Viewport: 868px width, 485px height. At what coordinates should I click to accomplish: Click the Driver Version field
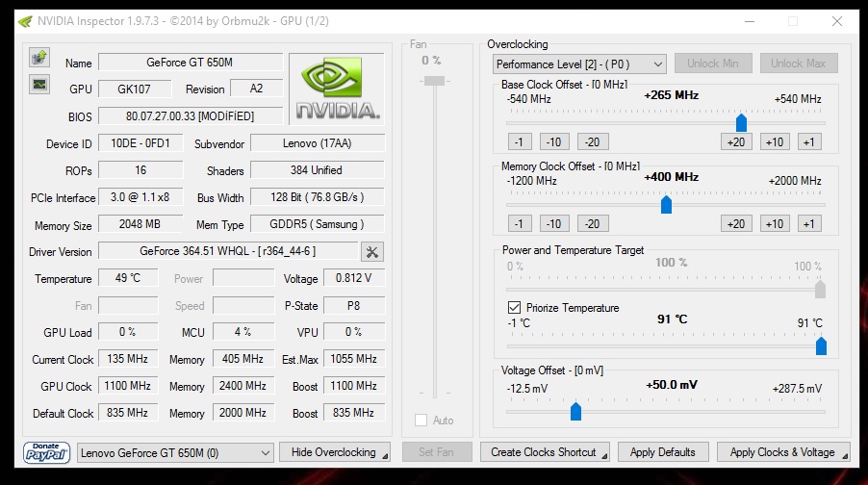tap(228, 251)
